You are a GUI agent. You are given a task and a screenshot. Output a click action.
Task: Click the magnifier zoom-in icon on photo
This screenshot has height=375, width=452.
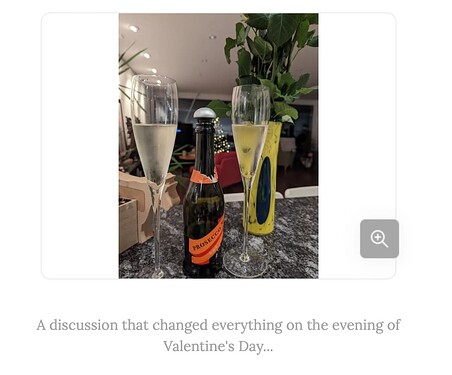point(379,239)
